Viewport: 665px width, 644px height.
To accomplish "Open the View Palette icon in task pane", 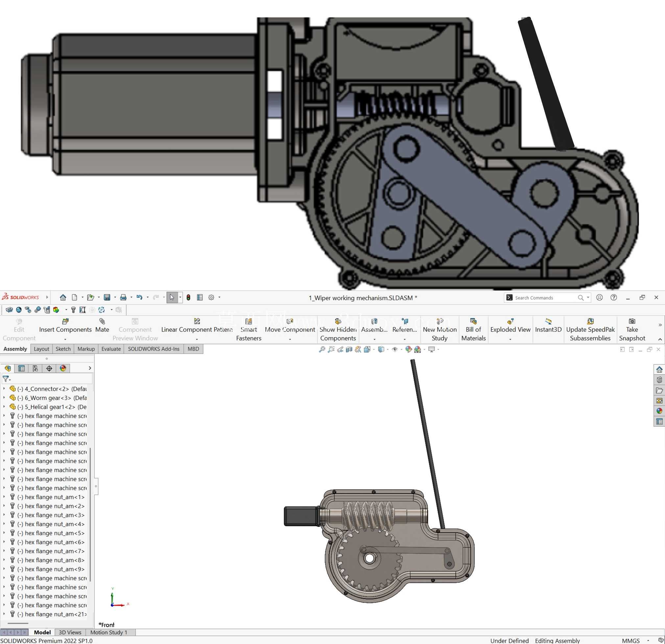I will tap(659, 401).
